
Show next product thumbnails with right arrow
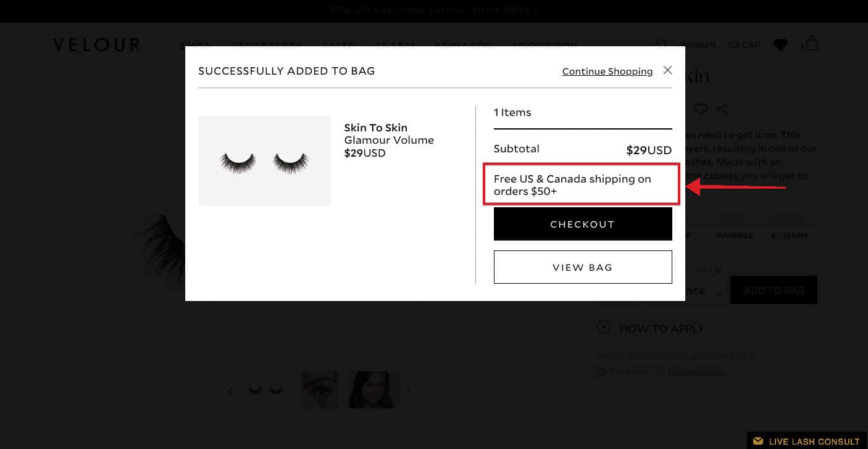(408, 390)
